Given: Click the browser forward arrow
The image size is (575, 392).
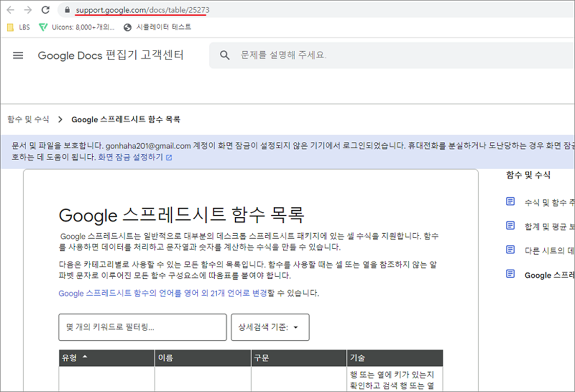Looking at the screenshot, I should [x=28, y=10].
